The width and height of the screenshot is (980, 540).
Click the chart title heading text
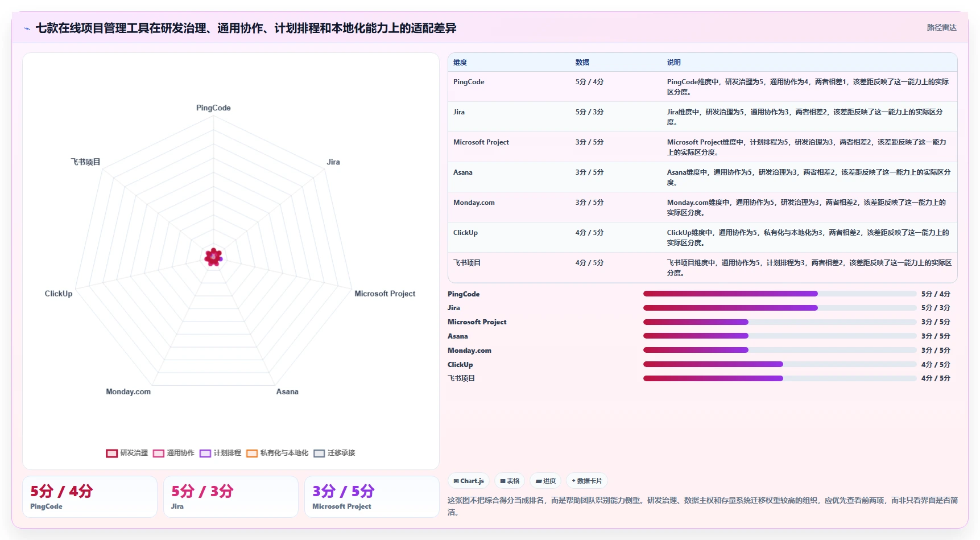[246, 28]
